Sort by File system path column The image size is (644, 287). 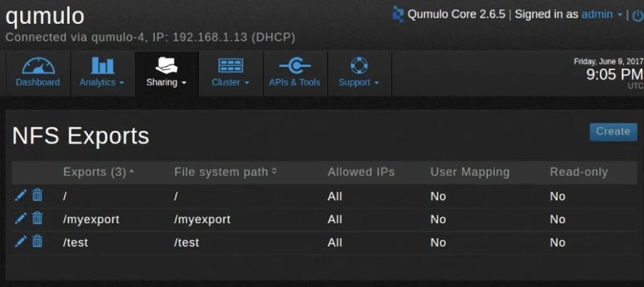coord(225,172)
